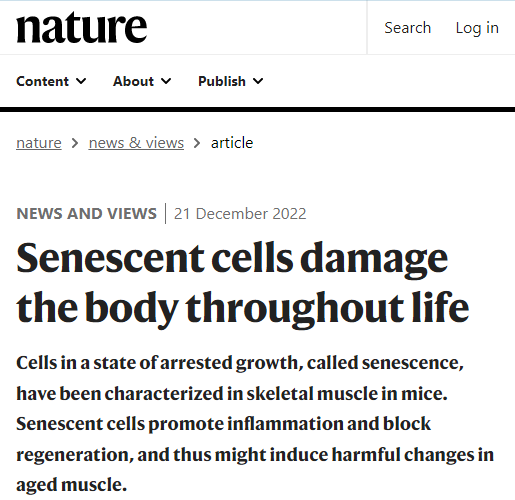Viewport: 515px width, 500px height.
Task: Expand the About menu
Action: 142,81
